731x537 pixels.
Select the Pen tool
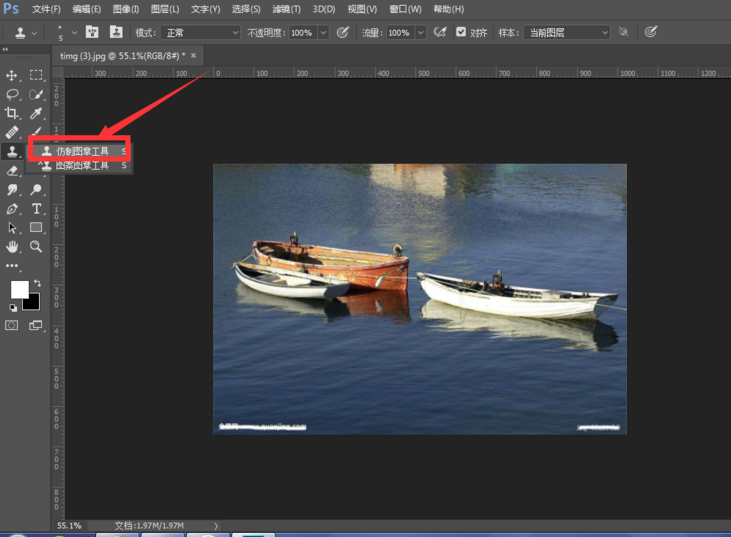pyautogui.click(x=12, y=208)
